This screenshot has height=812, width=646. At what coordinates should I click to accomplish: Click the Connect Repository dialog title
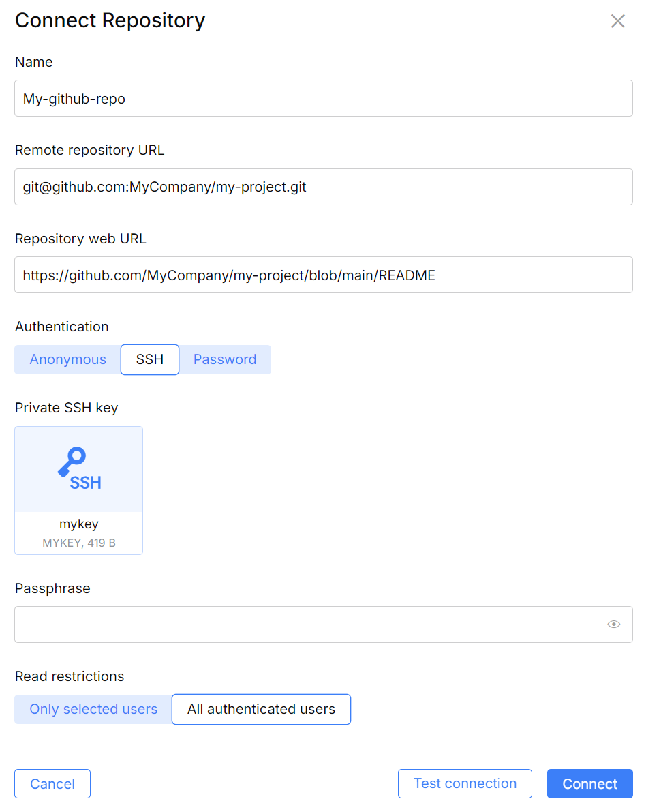pyautogui.click(x=110, y=20)
